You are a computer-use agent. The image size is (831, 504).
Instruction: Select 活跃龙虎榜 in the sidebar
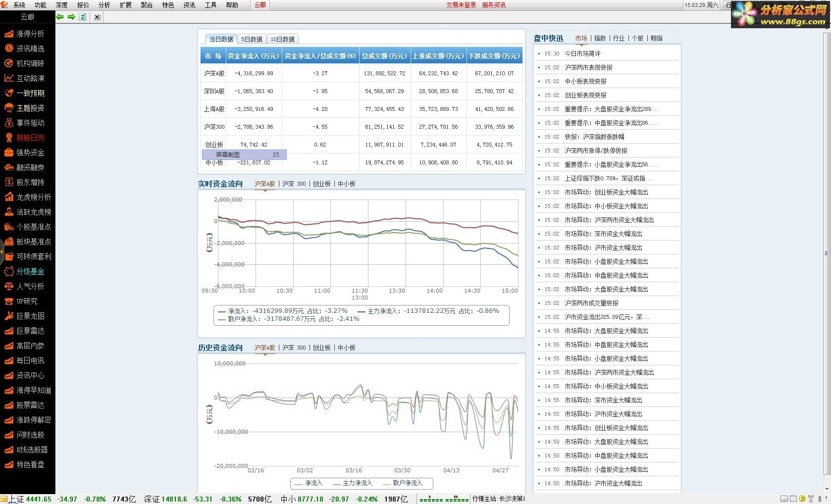(x=28, y=212)
